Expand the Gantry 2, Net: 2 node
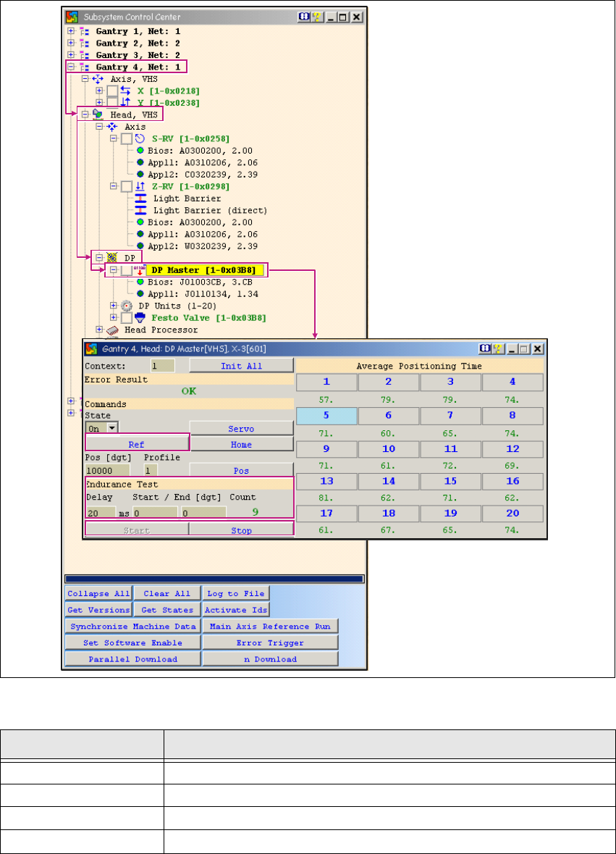The width and height of the screenshot is (616, 854). coord(70,43)
